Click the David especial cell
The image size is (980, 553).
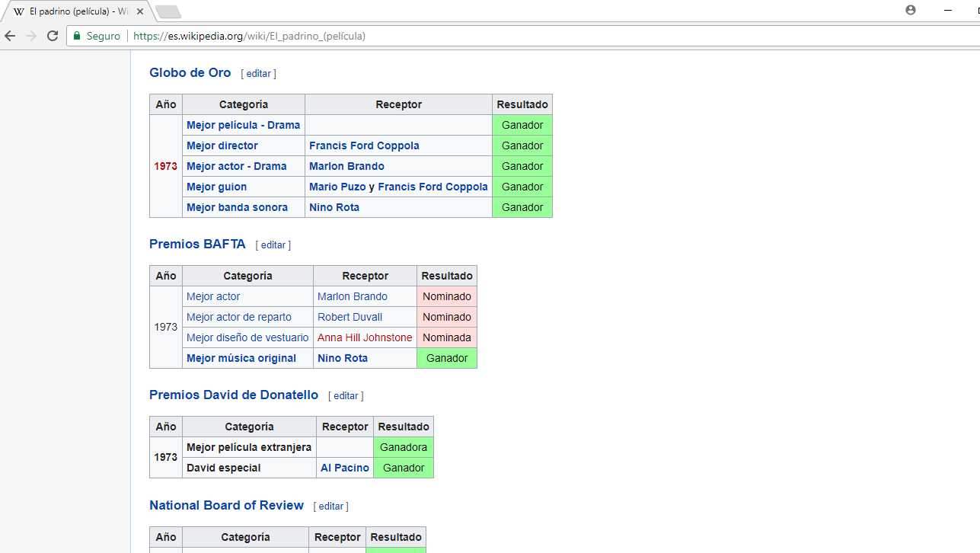(249, 468)
